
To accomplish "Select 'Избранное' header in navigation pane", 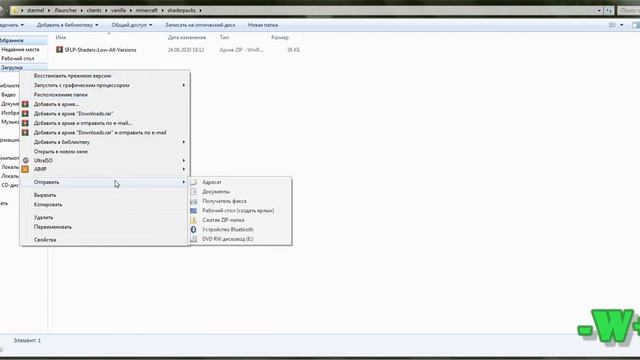I will tap(12, 40).
